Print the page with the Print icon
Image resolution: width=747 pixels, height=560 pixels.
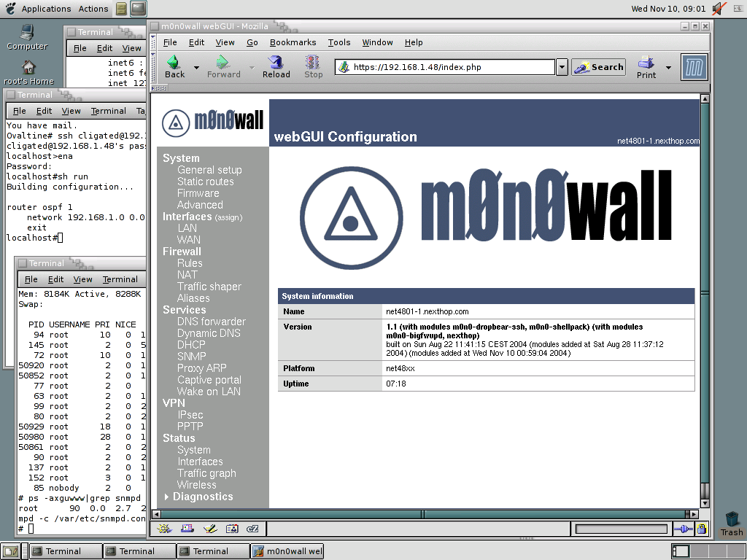coord(646,63)
